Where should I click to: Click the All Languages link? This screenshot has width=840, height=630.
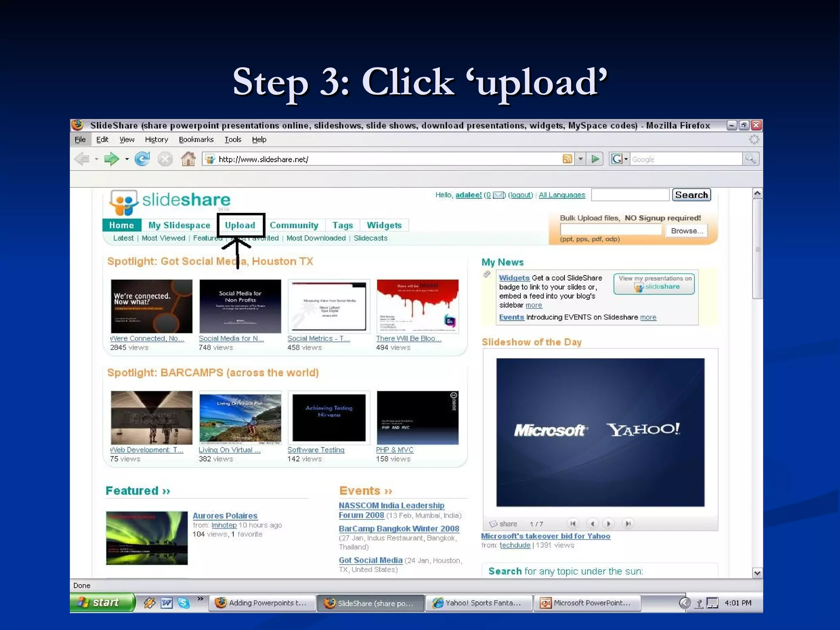point(562,195)
